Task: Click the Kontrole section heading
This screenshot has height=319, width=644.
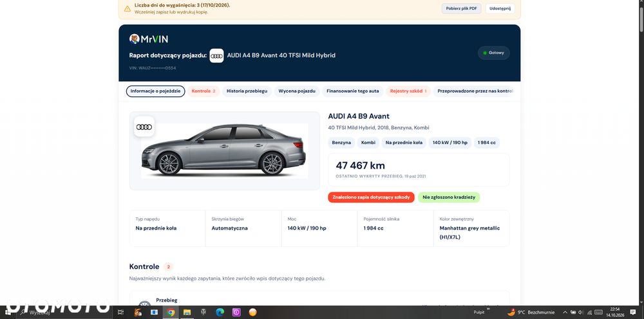Action: pos(144,266)
